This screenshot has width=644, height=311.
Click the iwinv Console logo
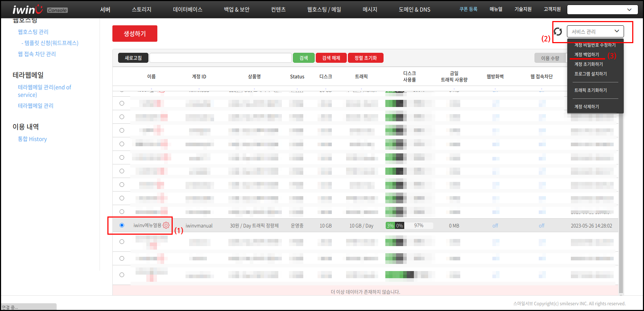[x=40, y=10]
